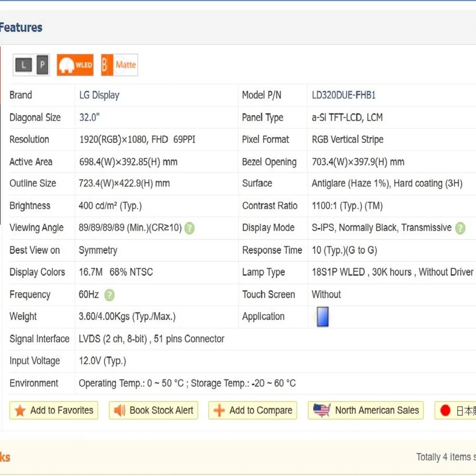Click Add to Compare button
The width and height of the screenshot is (476, 476).
pyautogui.click(x=253, y=410)
